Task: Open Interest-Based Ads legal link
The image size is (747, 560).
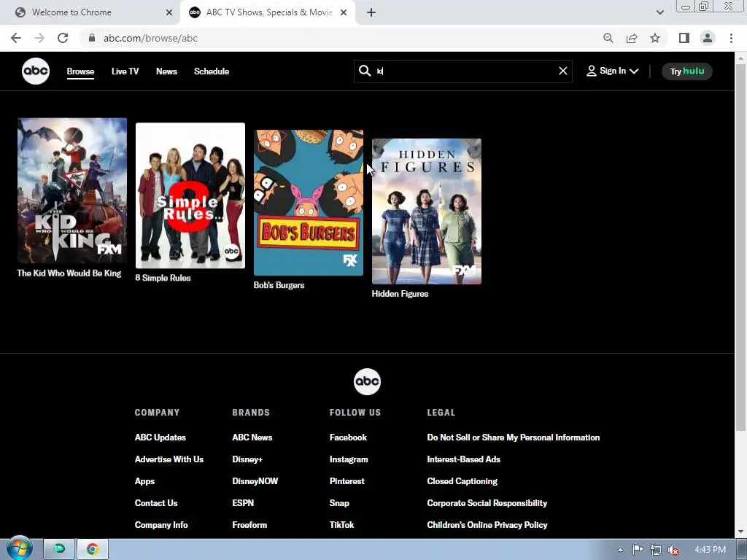Action: [x=463, y=459]
